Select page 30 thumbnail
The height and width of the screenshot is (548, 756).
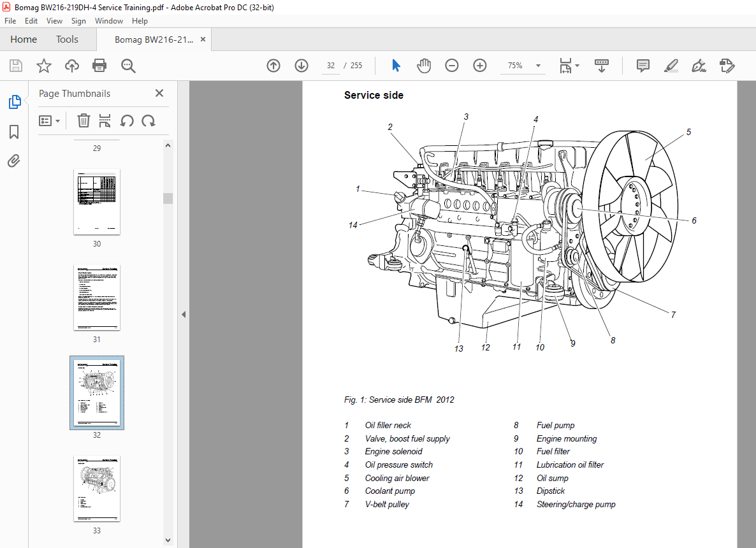tap(97, 202)
